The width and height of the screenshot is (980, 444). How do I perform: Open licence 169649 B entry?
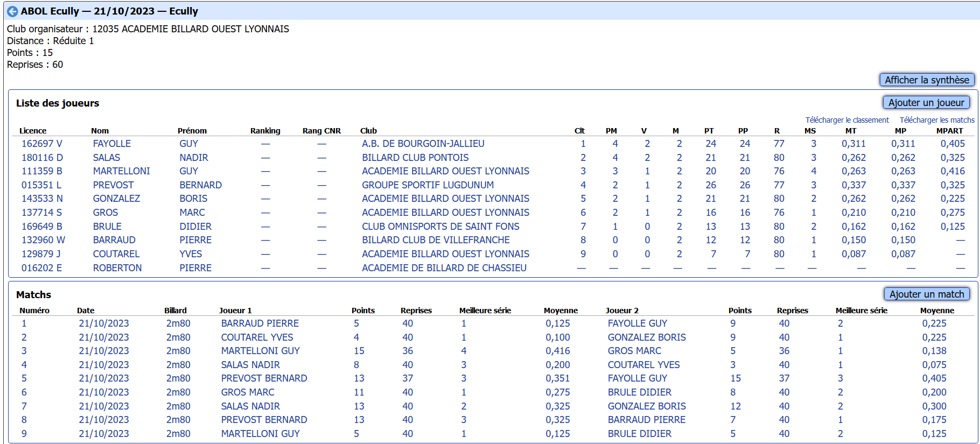(42, 227)
